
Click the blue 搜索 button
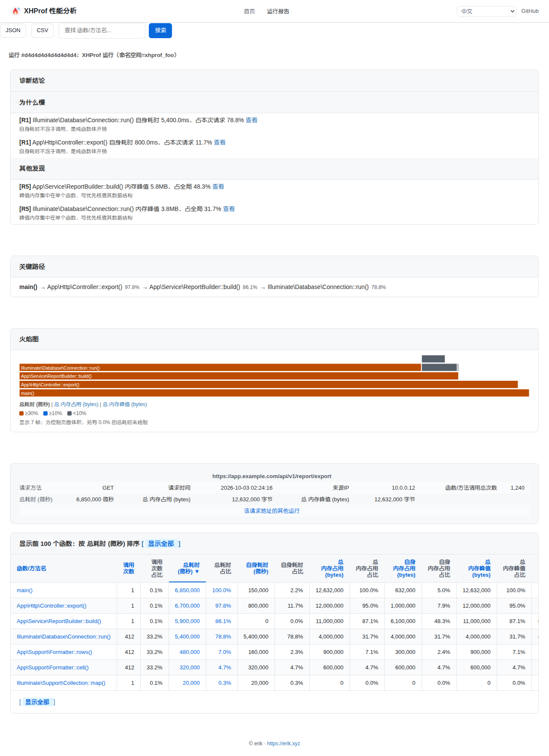pyautogui.click(x=160, y=30)
